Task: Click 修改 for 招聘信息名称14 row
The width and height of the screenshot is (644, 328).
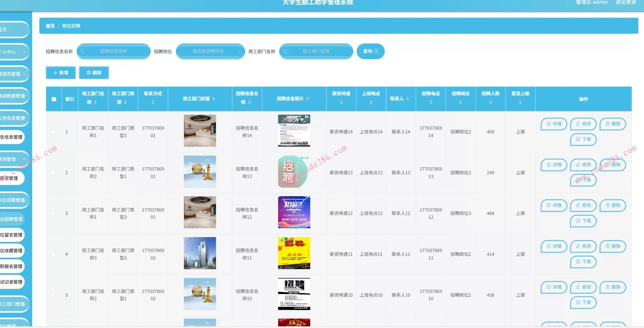Action: (x=583, y=124)
